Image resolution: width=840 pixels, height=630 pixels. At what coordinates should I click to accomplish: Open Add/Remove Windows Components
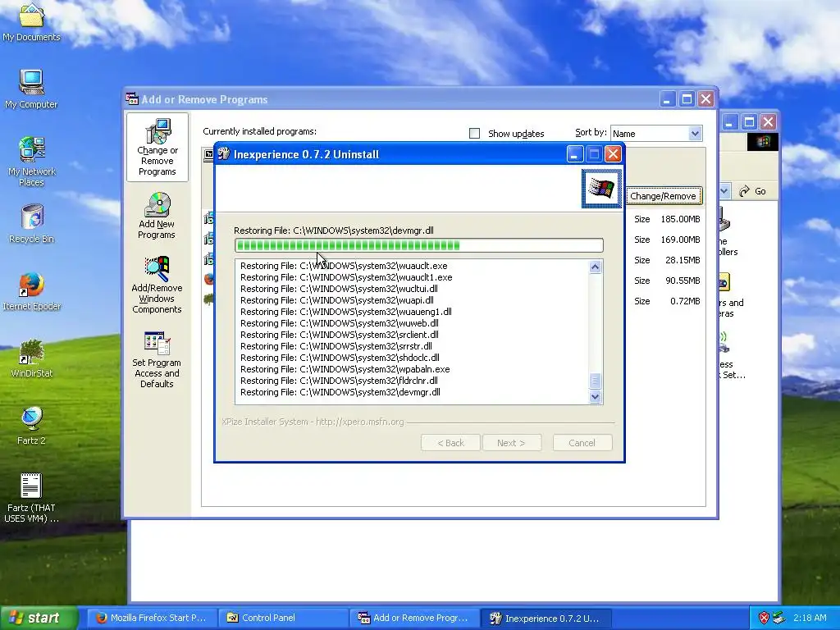[157, 285]
